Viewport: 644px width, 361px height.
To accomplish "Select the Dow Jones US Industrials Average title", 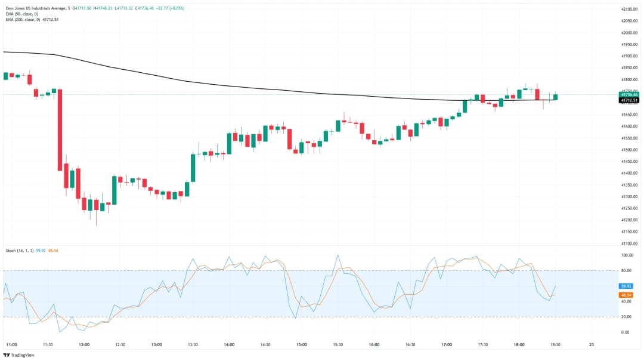I will tap(35, 8).
